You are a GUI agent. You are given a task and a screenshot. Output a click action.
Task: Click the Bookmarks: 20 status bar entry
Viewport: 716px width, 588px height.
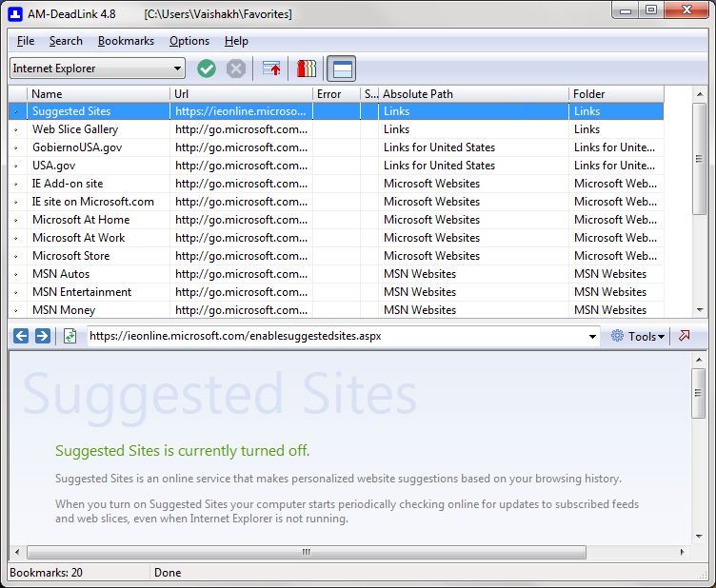point(46,573)
